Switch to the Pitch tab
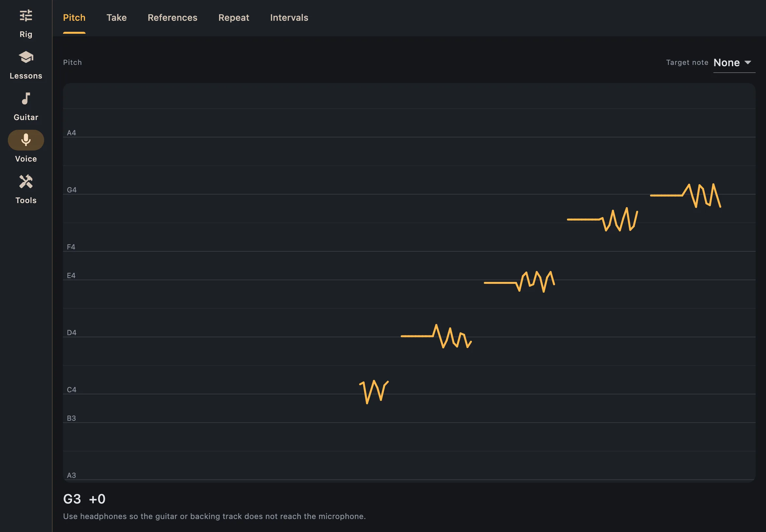 coord(74,18)
